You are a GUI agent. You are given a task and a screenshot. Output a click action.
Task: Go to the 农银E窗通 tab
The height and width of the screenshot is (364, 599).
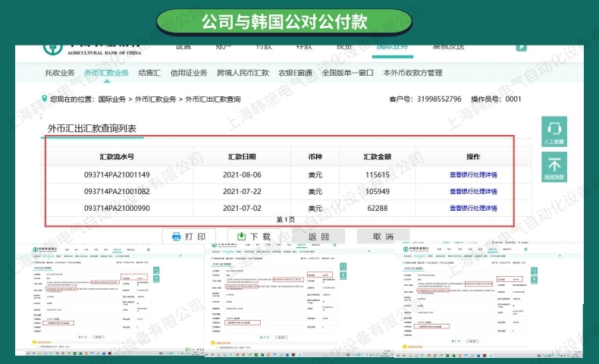(x=295, y=74)
